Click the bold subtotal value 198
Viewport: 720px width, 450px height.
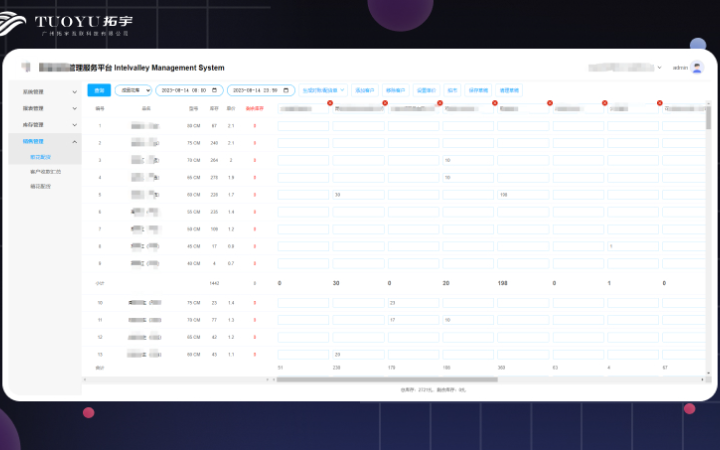point(502,283)
